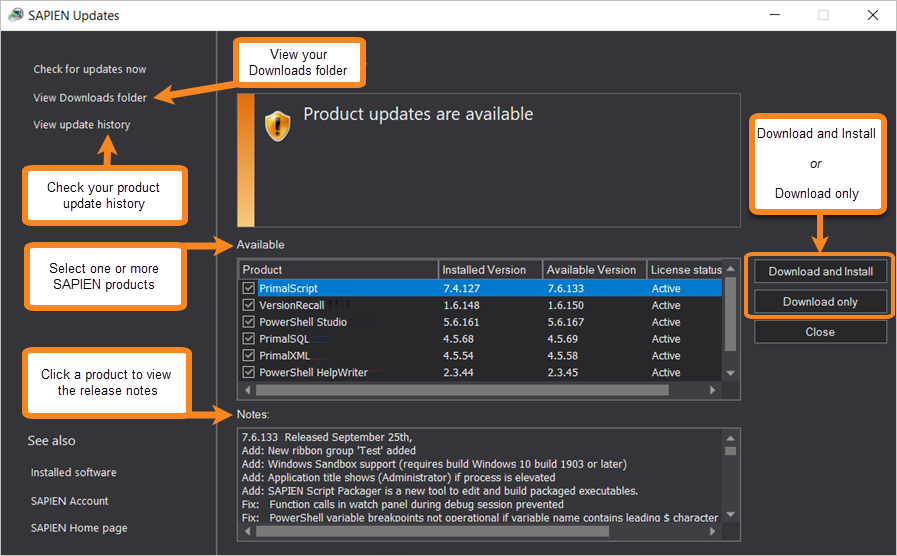Click installed version 2.3.44 cell
Viewport: 897px width, 556px height.
point(458,372)
